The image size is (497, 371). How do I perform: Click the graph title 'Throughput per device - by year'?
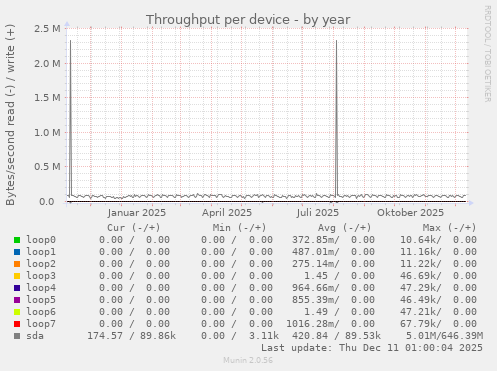(x=248, y=20)
